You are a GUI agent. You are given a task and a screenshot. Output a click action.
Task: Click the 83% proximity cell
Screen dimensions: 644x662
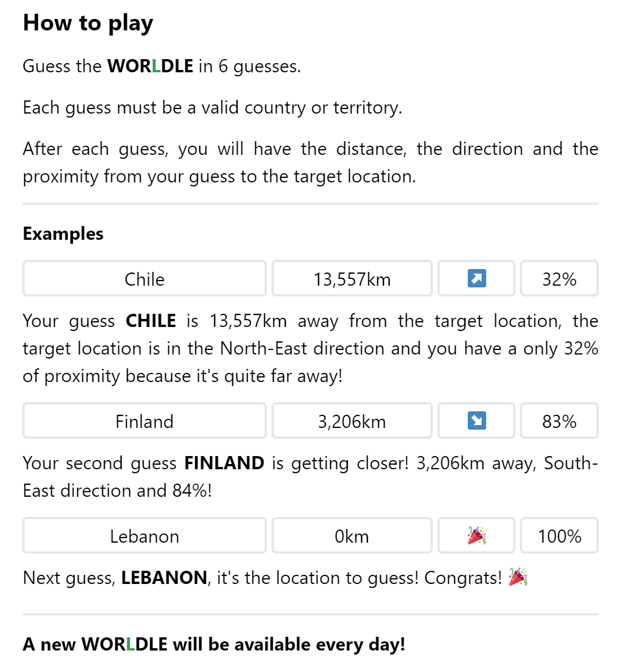[x=559, y=421]
